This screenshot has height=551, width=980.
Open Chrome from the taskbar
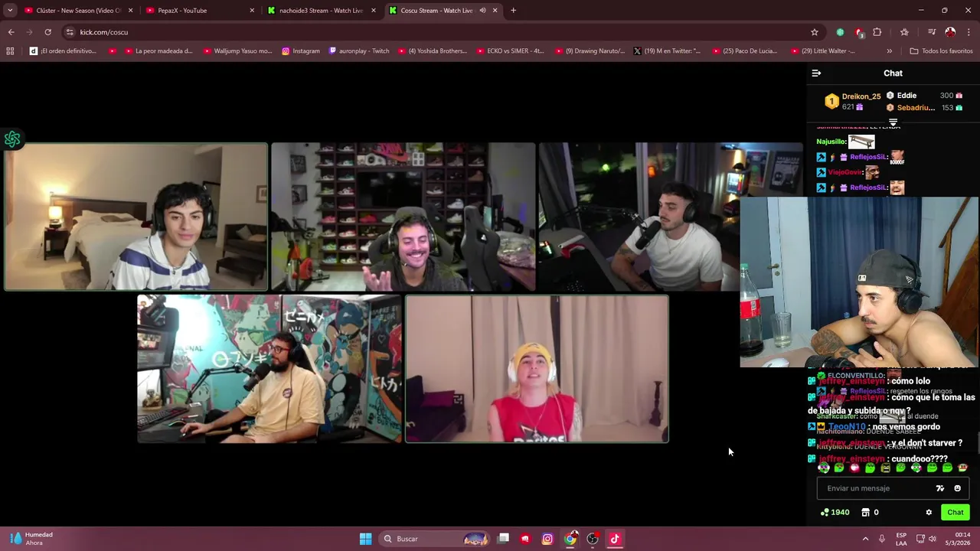[570, 539]
